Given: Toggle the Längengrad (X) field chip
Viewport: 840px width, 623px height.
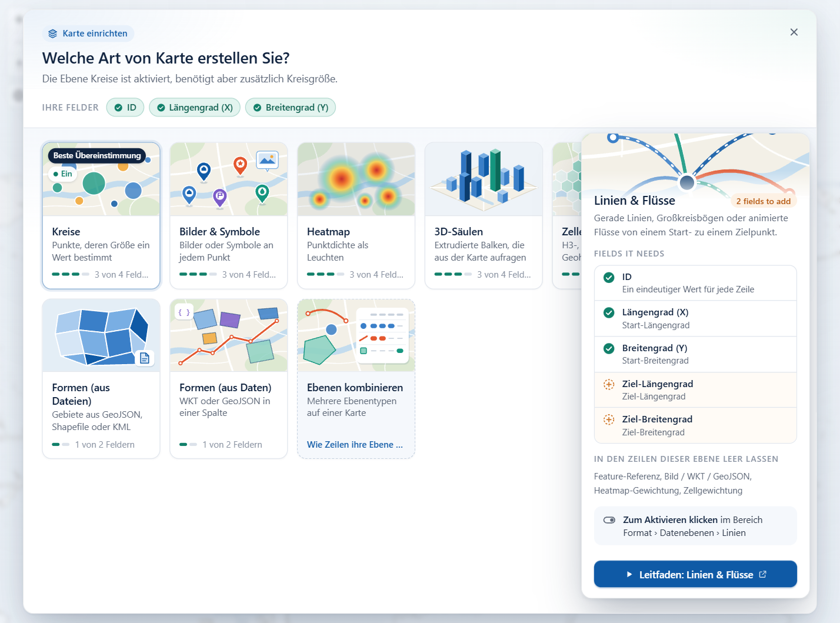Looking at the screenshot, I should pyautogui.click(x=195, y=108).
